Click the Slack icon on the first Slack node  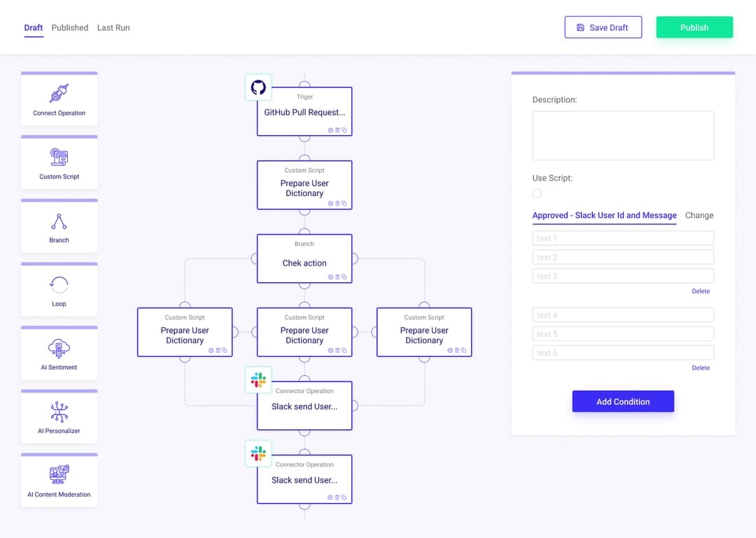click(258, 380)
